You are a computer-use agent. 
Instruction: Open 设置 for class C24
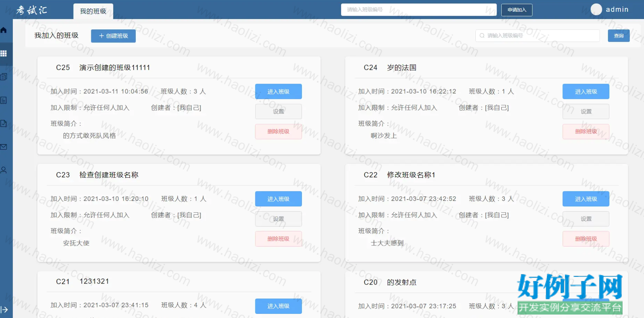(x=586, y=112)
